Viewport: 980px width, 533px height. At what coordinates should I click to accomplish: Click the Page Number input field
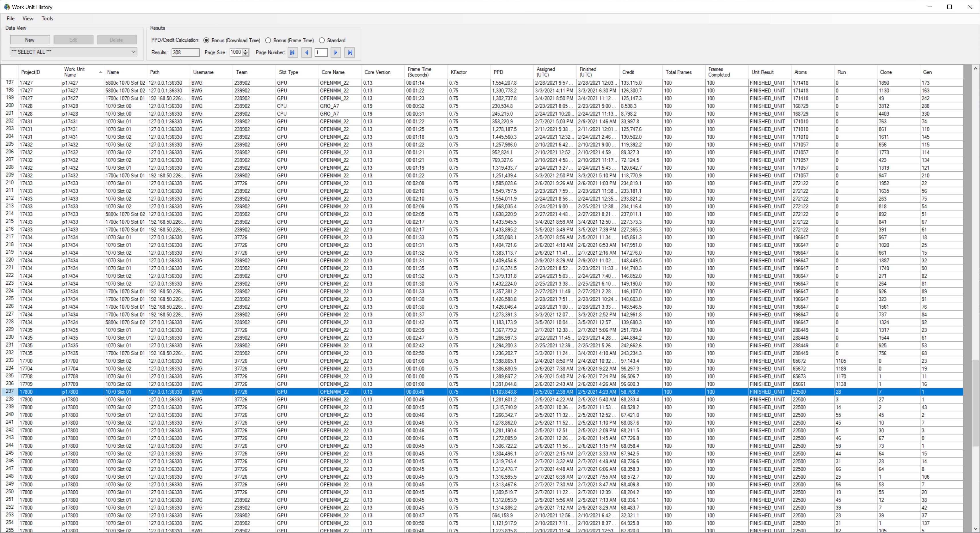tap(321, 52)
